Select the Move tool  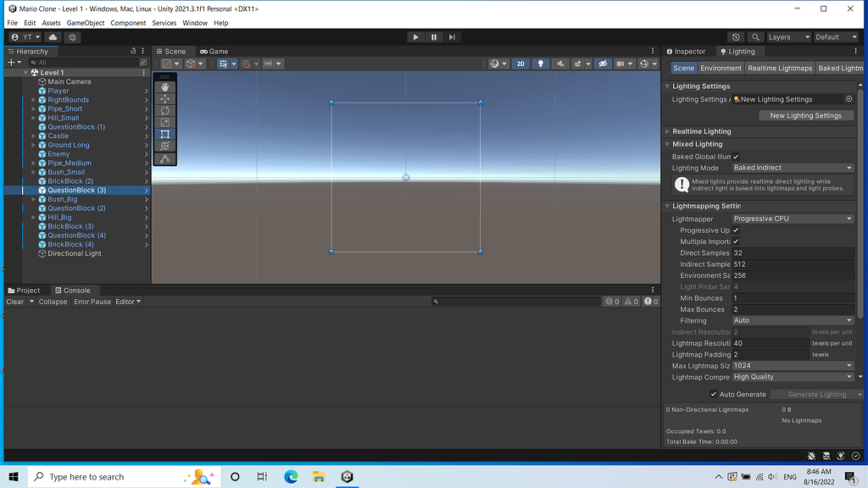164,97
